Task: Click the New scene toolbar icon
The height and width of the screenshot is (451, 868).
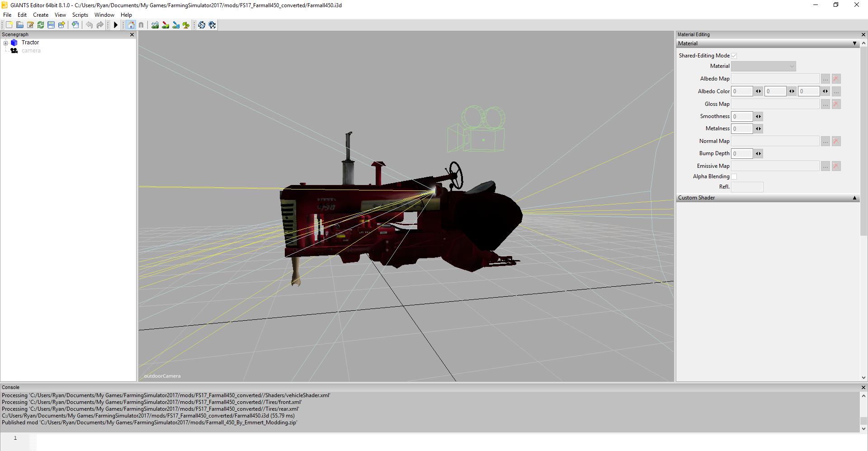Action: point(9,25)
